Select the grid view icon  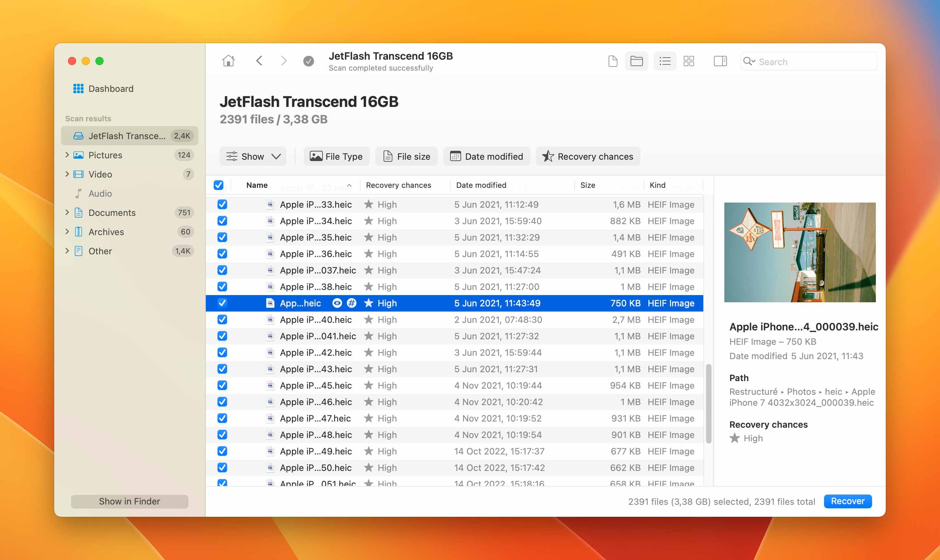690,61
